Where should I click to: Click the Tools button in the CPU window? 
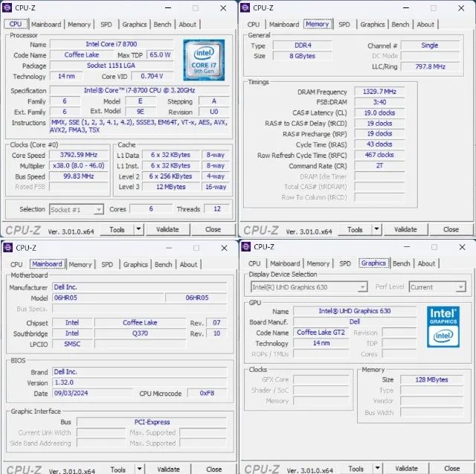tap(117, 230)
